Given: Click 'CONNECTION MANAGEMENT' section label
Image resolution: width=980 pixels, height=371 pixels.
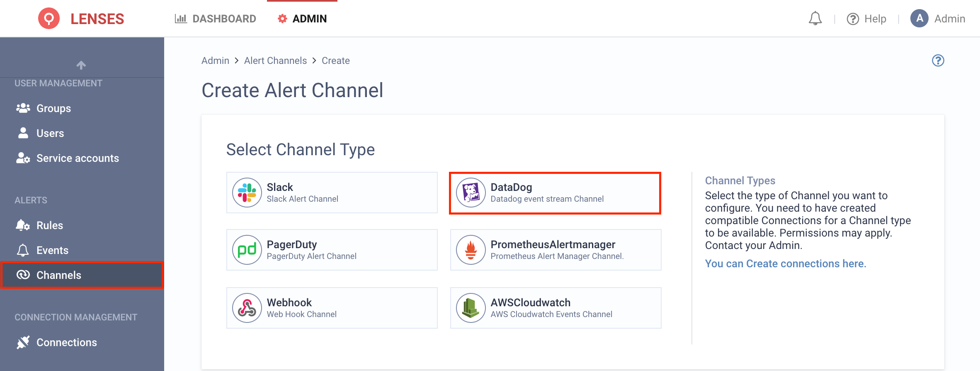Looking at the screenshot, I should click(76, 317).
